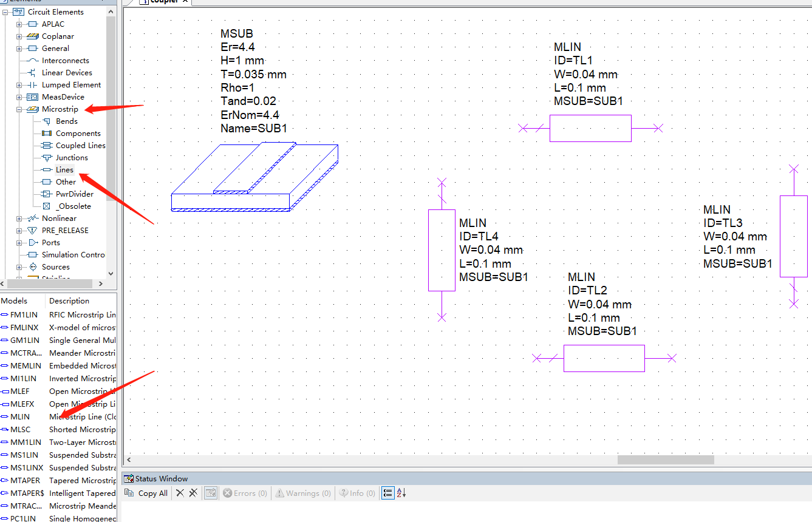Sort by the Description column header

pos(81,301)
